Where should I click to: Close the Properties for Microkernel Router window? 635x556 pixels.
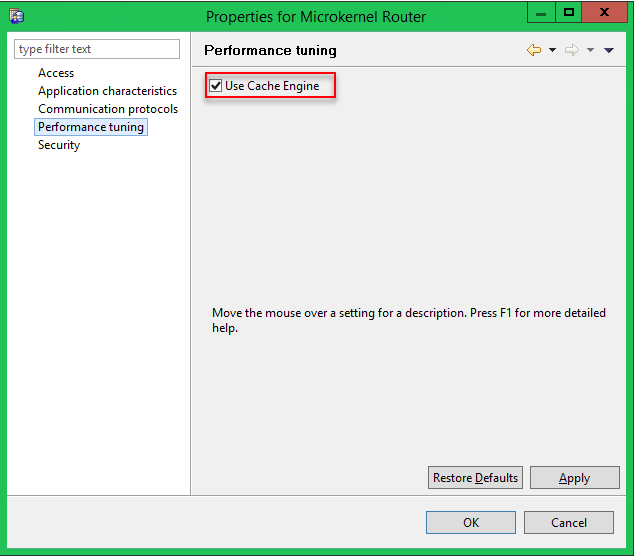click(x=604, y=13)
